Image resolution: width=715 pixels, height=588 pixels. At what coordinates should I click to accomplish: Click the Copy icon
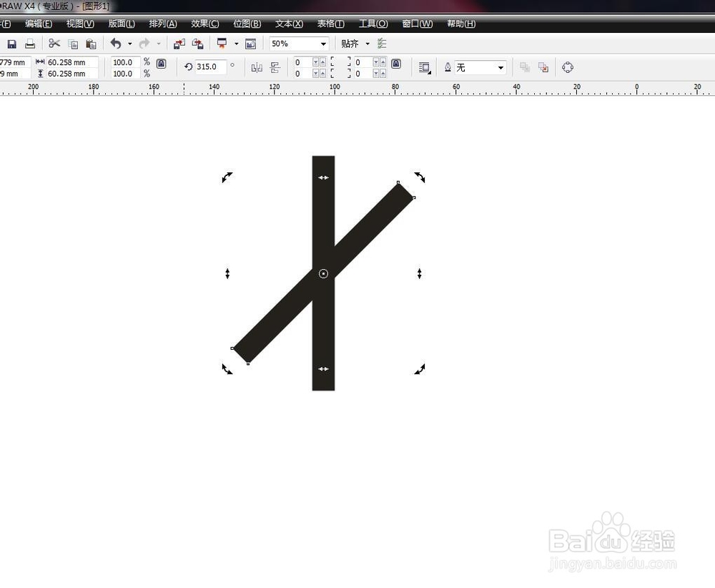[x=73, y=44]
